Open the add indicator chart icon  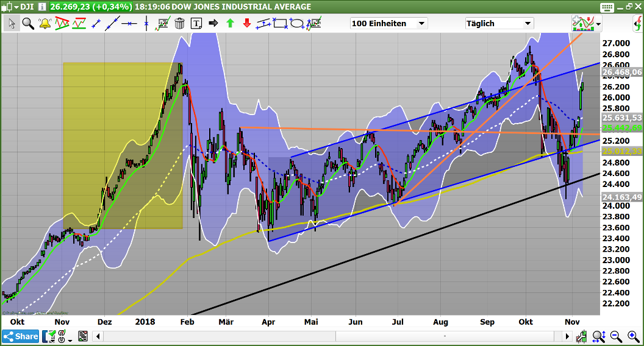coord(583,23)
